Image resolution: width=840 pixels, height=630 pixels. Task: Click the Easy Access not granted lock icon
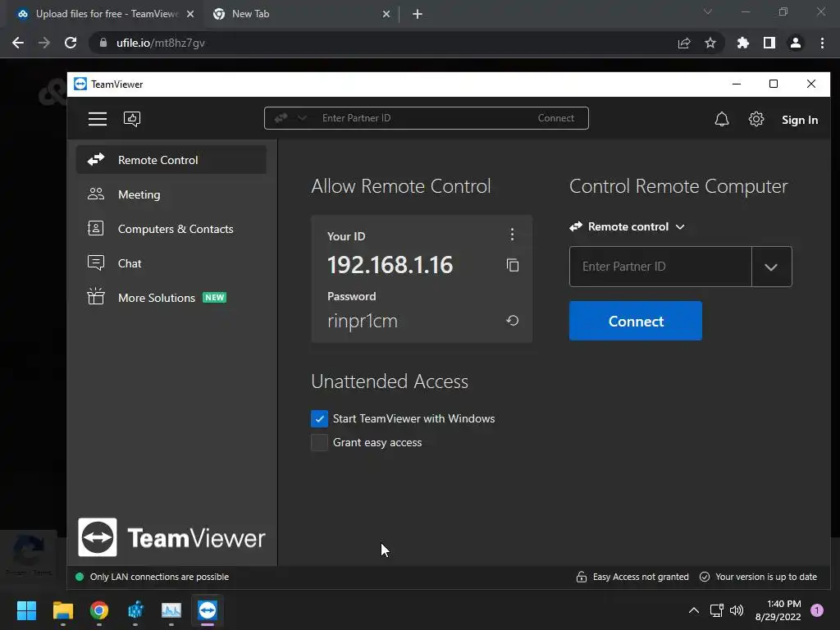click(582, 577)
